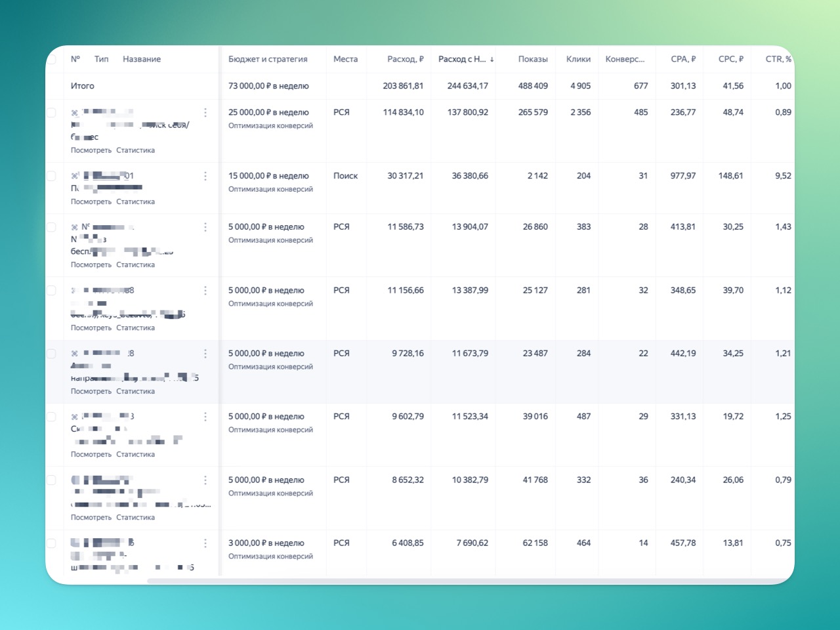Open Статистика link for the Поиск campaign
Viewport: 840px width, 630px height.
(x=135, y=201)
